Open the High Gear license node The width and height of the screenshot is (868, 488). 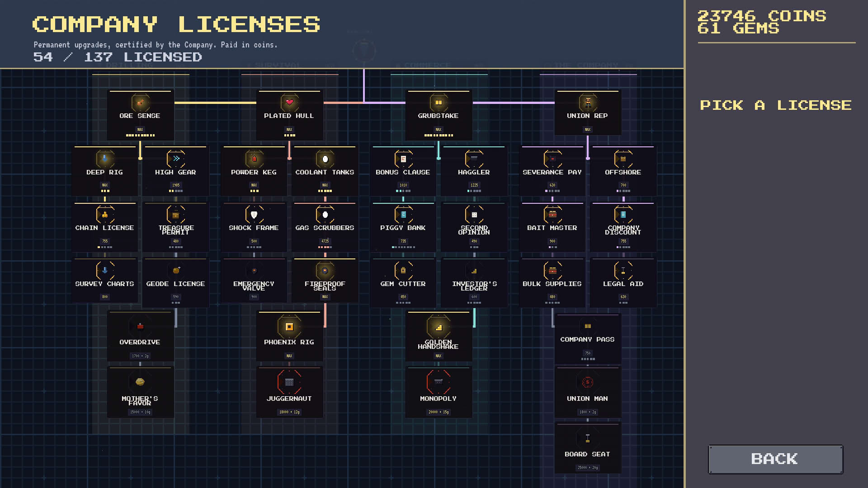pyautogui.click(x=176, y=171)
